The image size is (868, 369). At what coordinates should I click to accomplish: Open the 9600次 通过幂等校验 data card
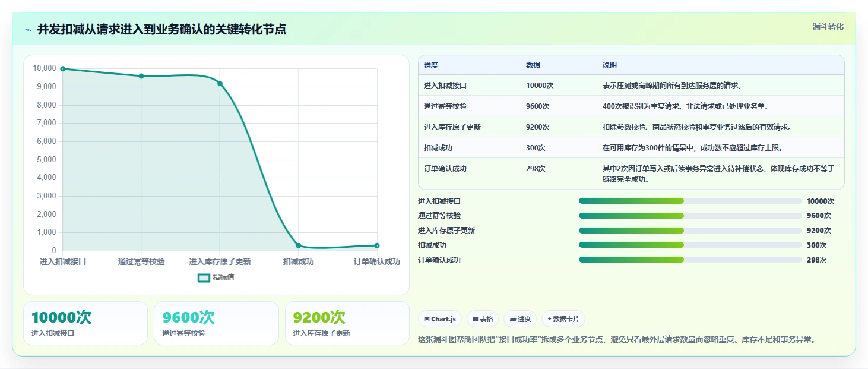tap(216, 323)
